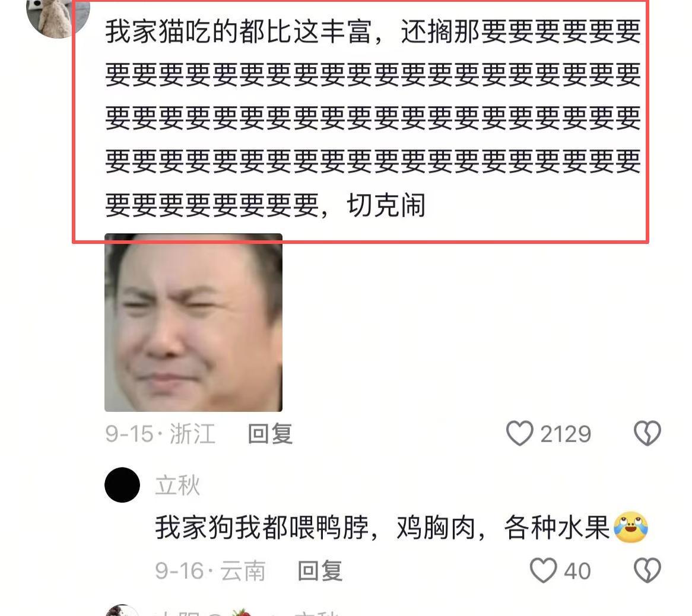Like the comment with 2129 likes
This screenshot has width=692, height=616.
pyautogui.click(x=520, y=433)
